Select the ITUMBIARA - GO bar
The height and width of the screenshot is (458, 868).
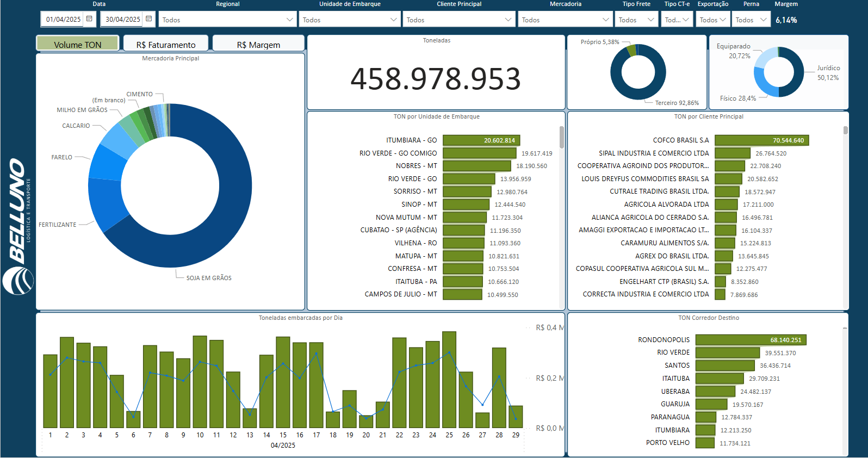point(481,140)
